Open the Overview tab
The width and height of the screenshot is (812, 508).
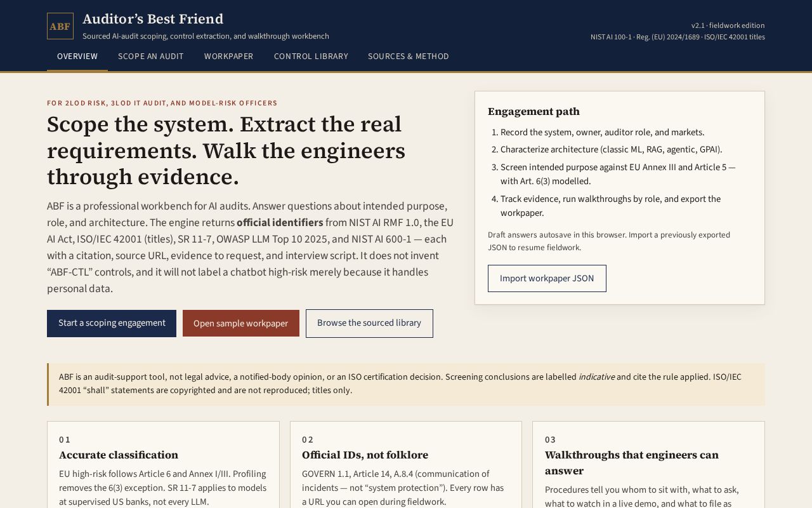(x=77, y=57)
